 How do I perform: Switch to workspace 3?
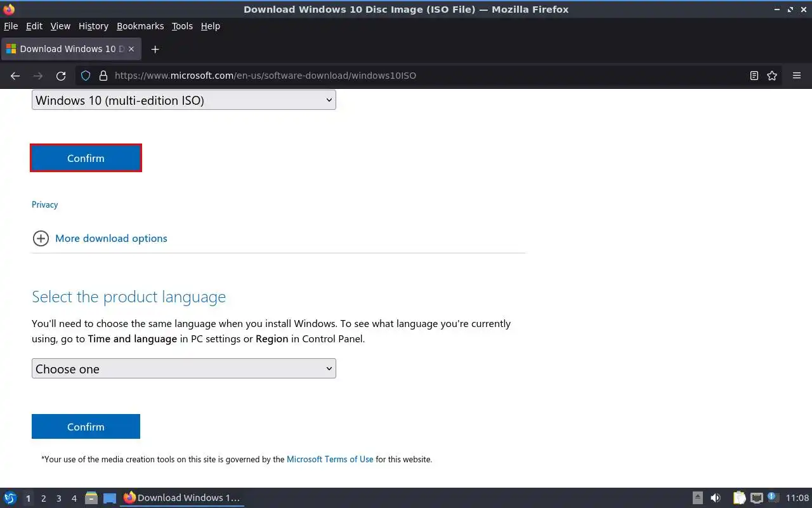point(58,498)
